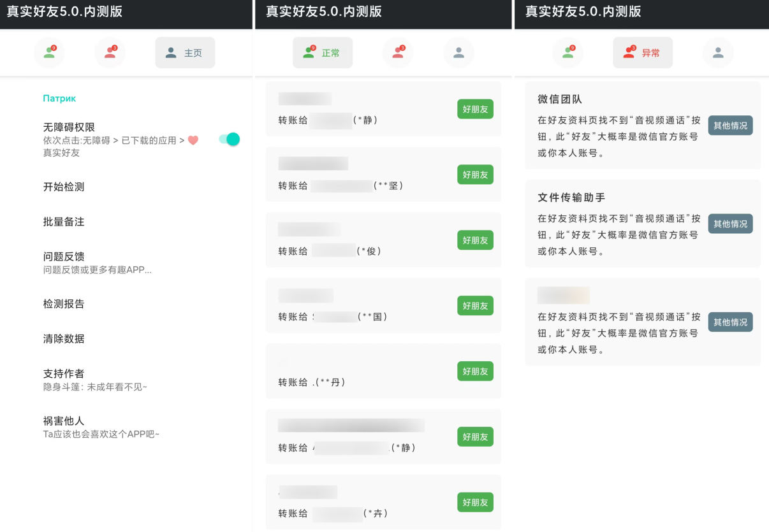Select the gray person icon in middle panel header
This screenshot has width=769, height=532.
tap(458, 52)
